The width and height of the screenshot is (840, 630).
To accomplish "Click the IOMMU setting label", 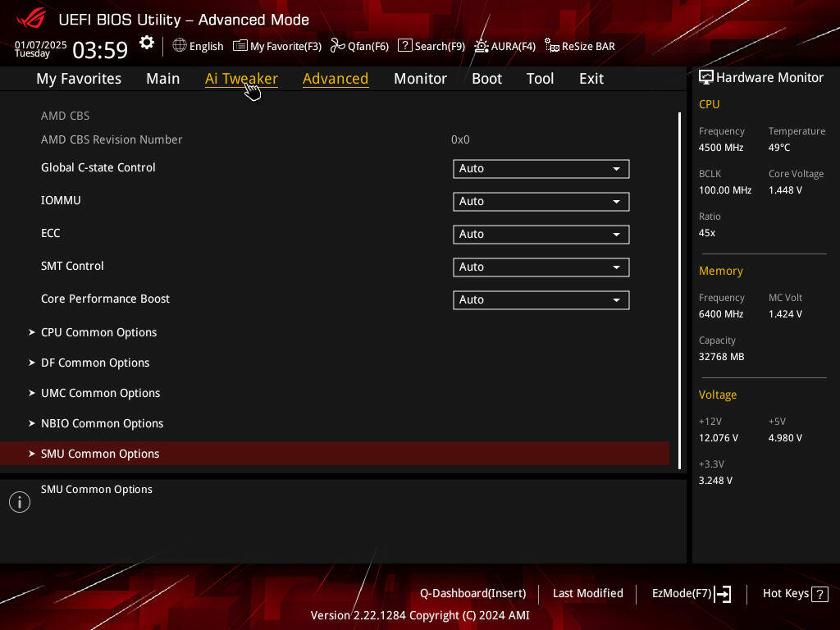I will (61, 200).
